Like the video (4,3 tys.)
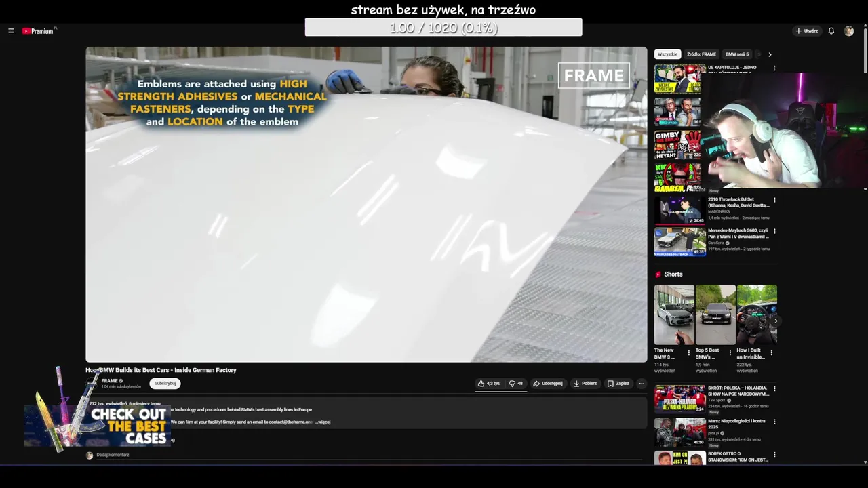This screenshot has width=868, height=488. pos(489,384)
